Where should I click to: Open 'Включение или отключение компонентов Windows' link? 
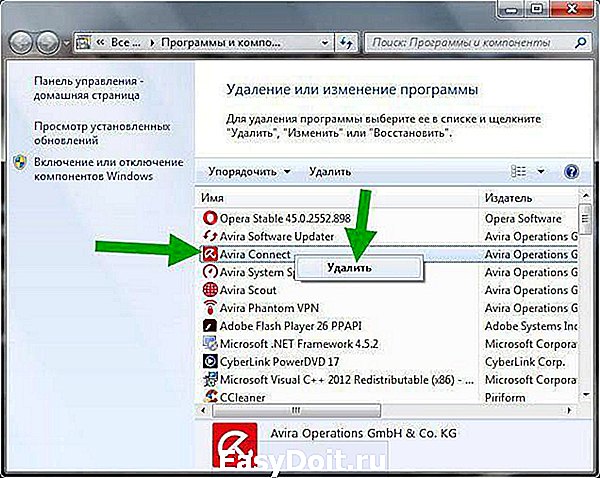(x=109, y=169)
